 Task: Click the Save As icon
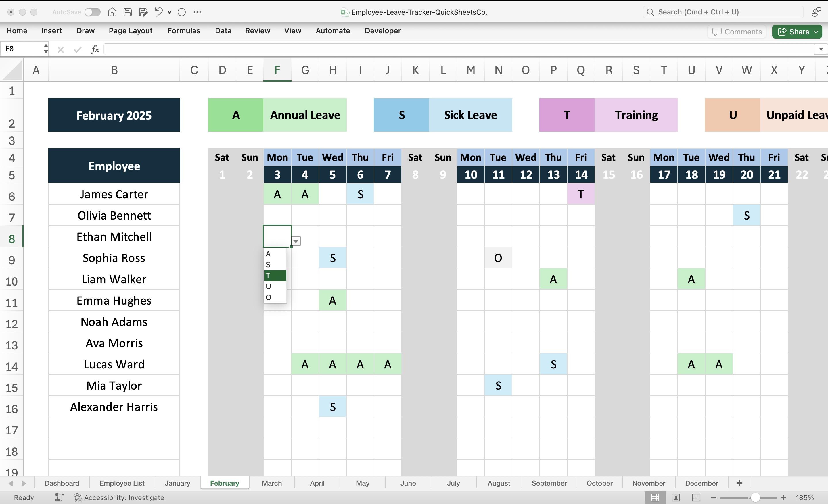click(143, 12)
